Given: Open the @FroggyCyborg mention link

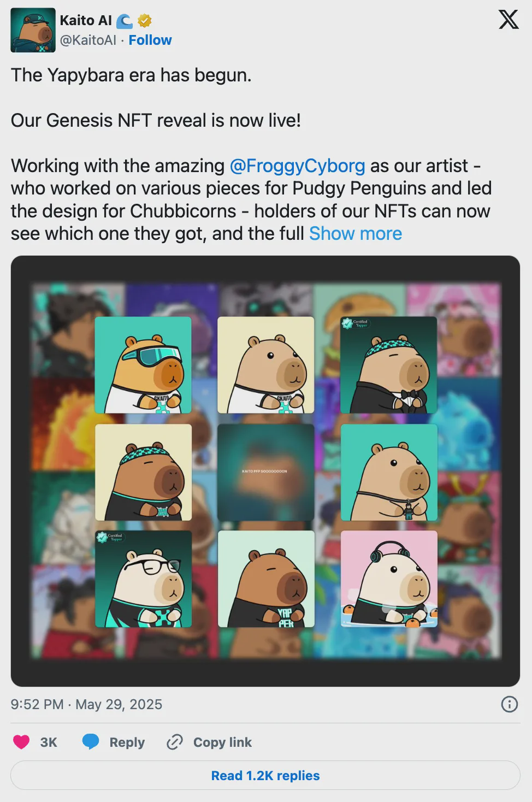Looking at the screenshot, I should click(298, 166).
